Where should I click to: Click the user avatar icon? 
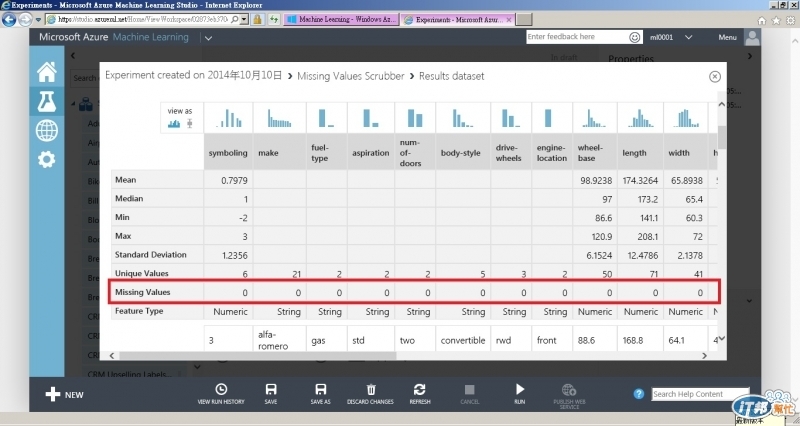(752, 37)
